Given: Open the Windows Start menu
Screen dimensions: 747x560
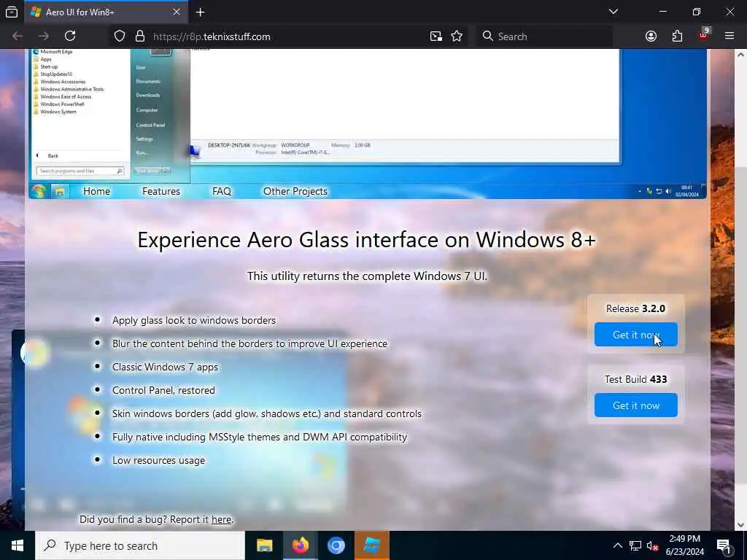Looking at the screenshot, I should (18, 545).
